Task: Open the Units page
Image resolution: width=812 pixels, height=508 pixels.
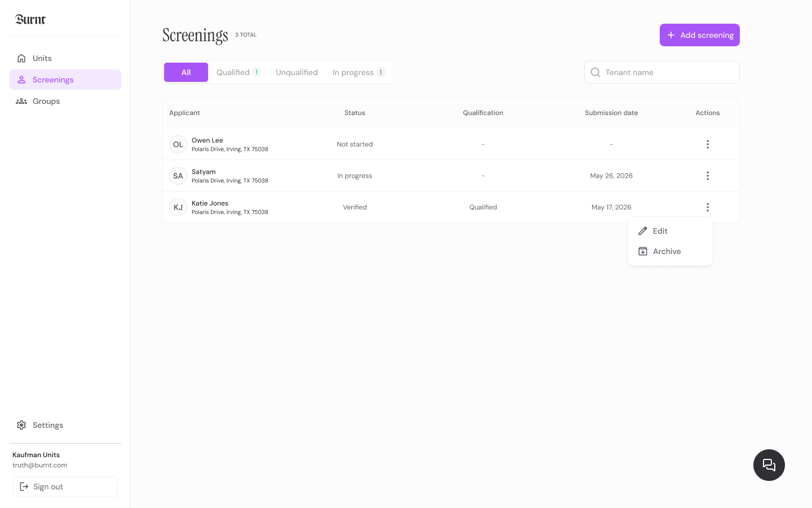Action: [65, 58]
